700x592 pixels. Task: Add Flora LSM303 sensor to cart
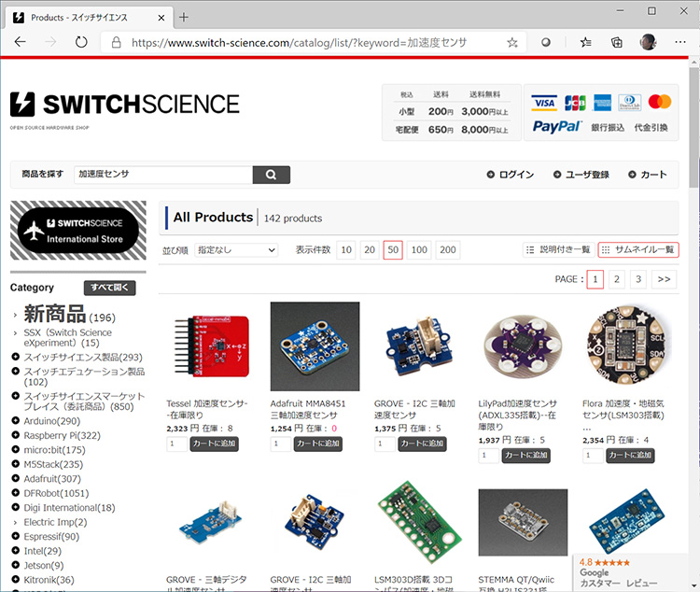click(x=630, y=456)
